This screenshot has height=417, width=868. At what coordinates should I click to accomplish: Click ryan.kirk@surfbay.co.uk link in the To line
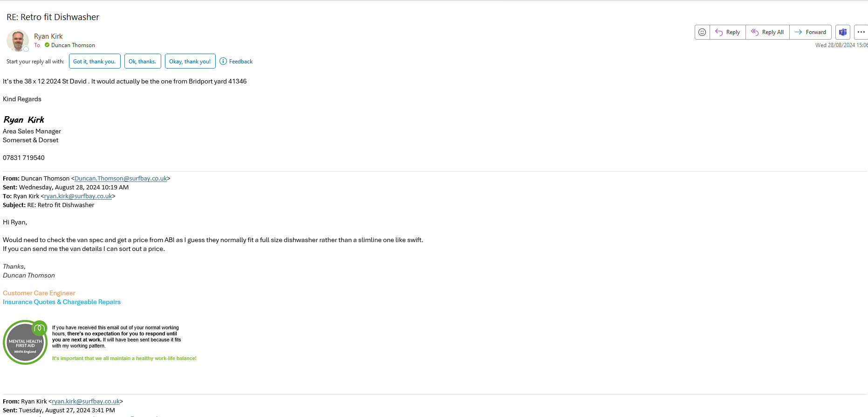[x=78, y=196]
